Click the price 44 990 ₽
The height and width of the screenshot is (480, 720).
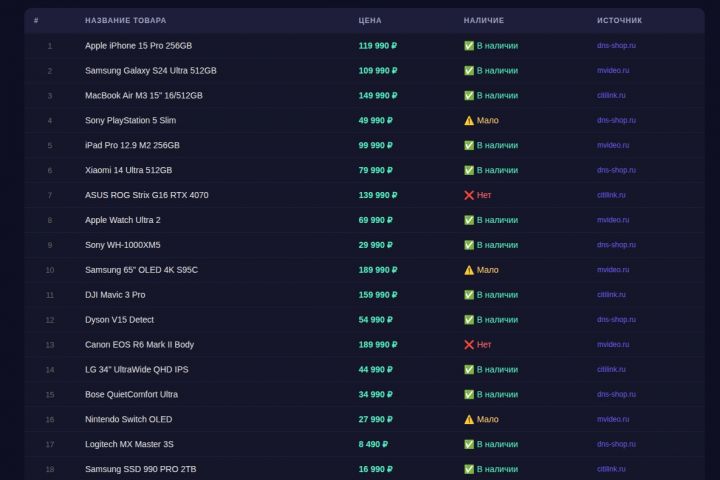point(376,369)
